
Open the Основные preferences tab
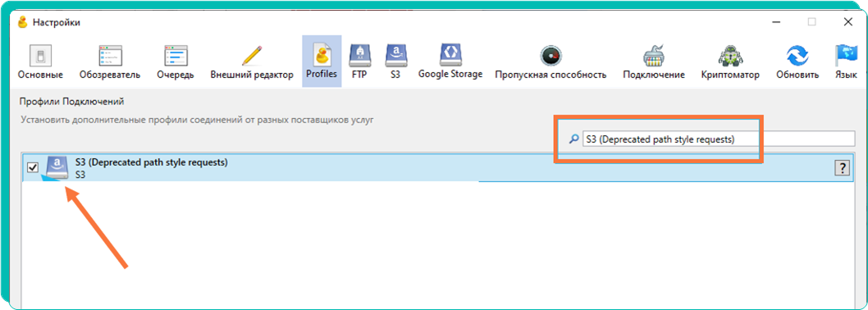pyautogui.click(x=40, y=62)
